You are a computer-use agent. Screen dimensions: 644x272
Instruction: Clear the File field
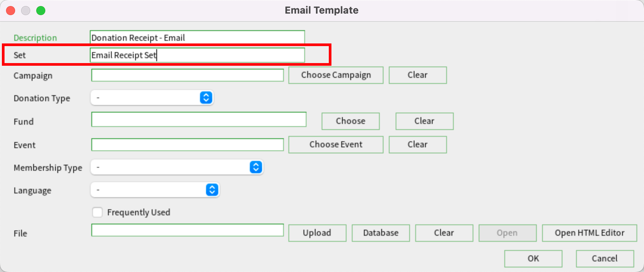444,233
